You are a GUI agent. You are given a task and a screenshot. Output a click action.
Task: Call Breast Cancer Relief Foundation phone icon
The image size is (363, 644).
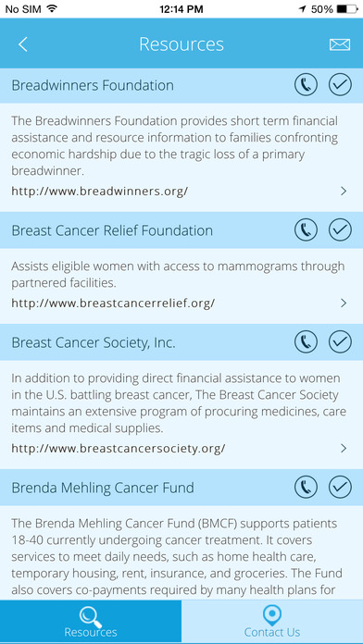pos(306,229)
